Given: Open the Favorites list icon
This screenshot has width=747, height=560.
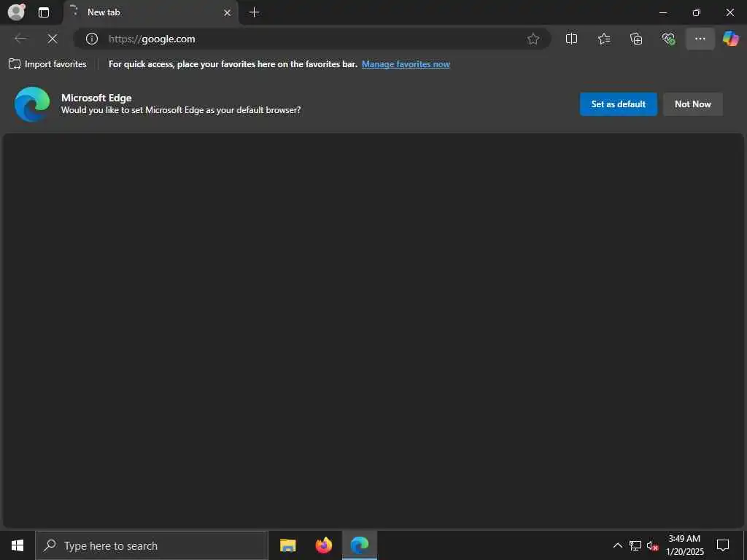Looking at the screenshot, I should click(x=603, y=39).
